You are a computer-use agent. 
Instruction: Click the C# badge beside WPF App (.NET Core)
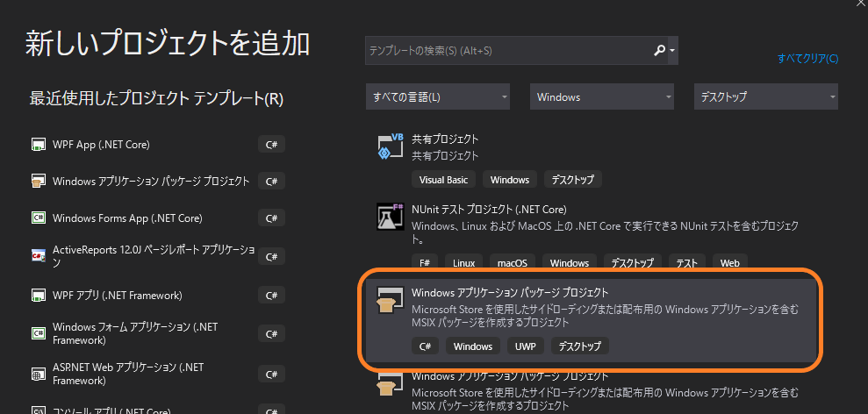click(271, 145)
